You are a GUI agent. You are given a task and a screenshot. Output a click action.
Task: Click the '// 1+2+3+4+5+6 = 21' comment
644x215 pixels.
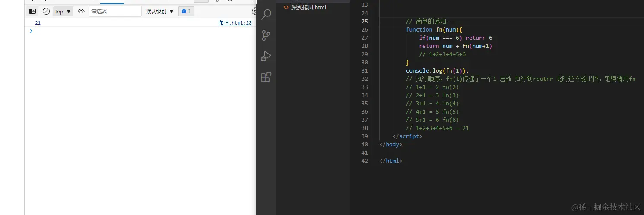click(x=437, y=128)
